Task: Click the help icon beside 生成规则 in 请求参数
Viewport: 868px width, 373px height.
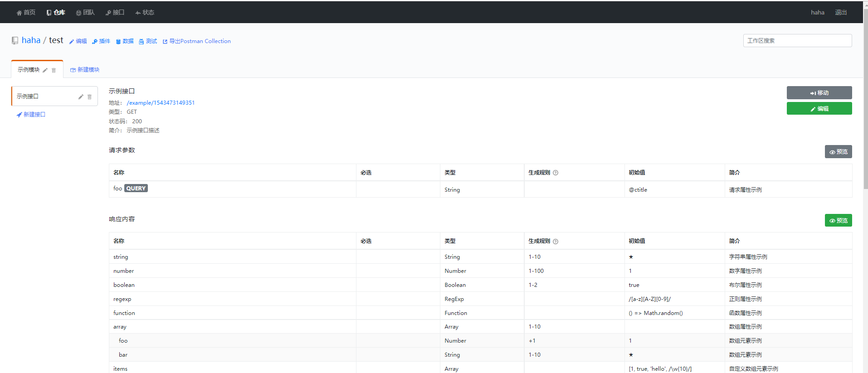Action: (x=556, y=173)
